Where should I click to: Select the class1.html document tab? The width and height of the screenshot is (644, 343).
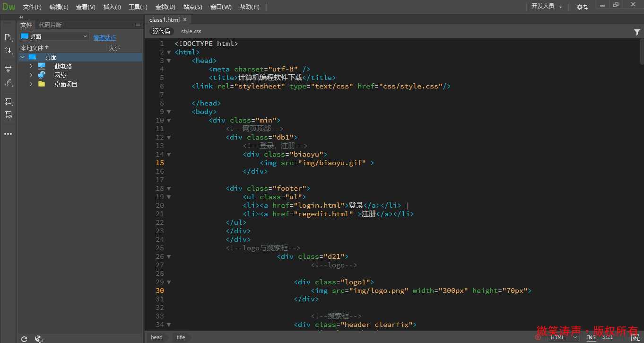tap(165, 19)
